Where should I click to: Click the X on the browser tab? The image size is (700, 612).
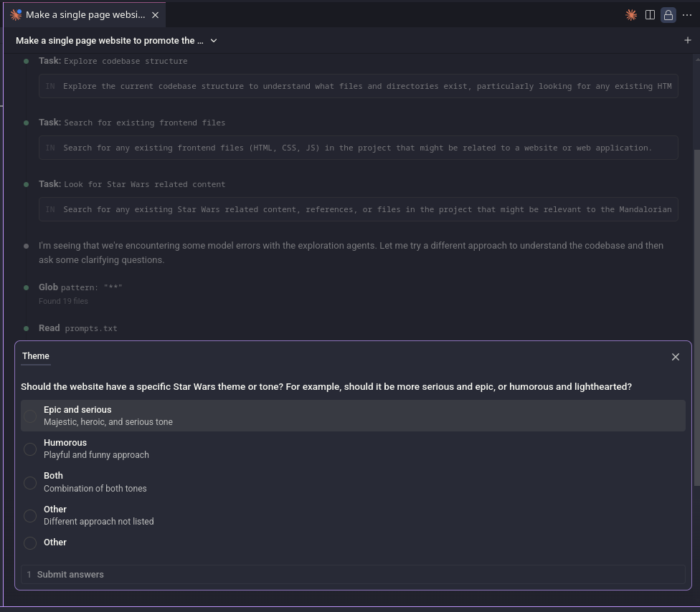(x=155, y=14)
